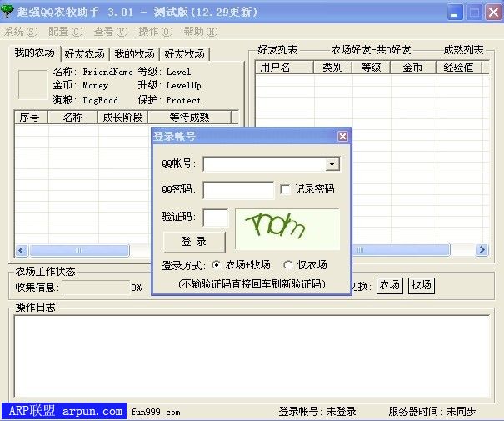Open the 配置(C) menu
The height and width of the screenshot is (421, 504).
(x=66, y=32)
